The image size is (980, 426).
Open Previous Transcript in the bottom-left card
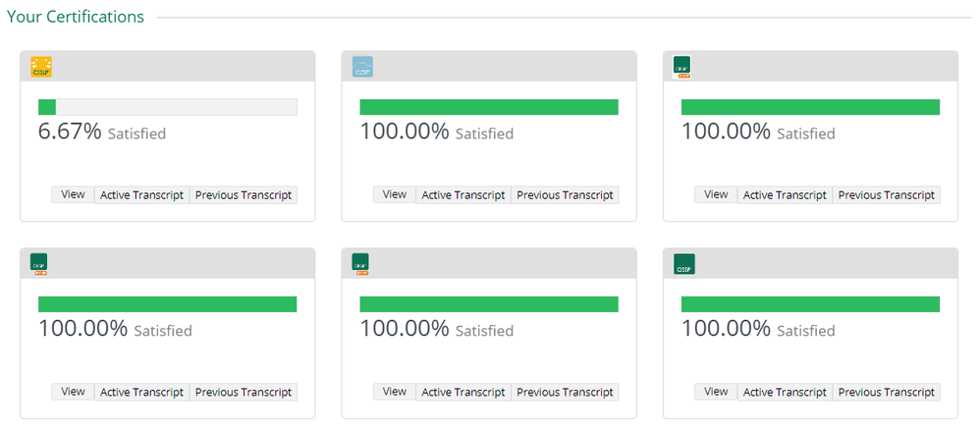[244, 393]
